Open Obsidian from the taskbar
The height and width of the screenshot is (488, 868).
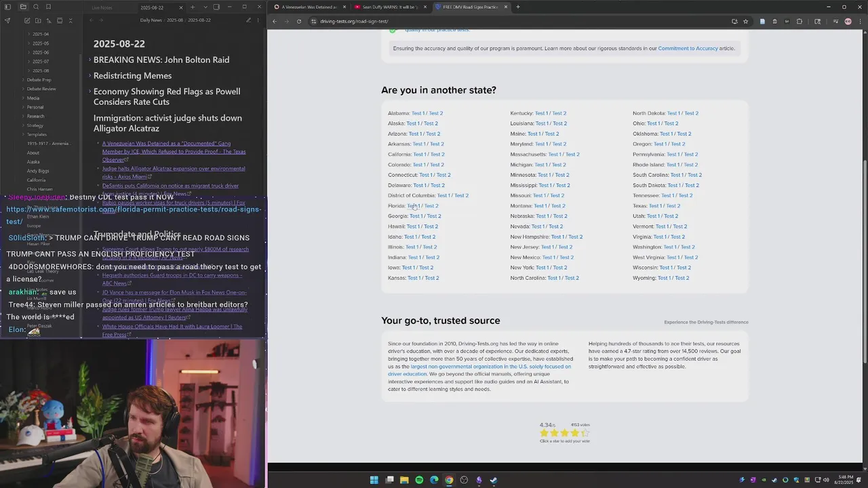tap(479, 480)
